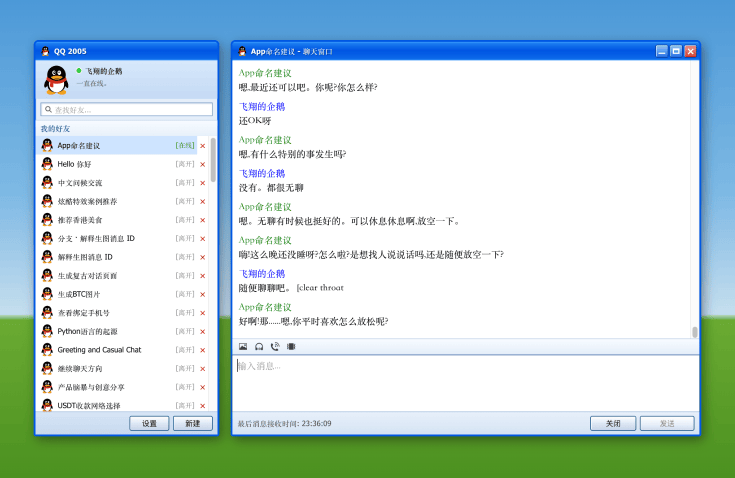The width and height of the screenshot is (735, 478).
Task: Maximize the chat window
Action: coord(676,51)
